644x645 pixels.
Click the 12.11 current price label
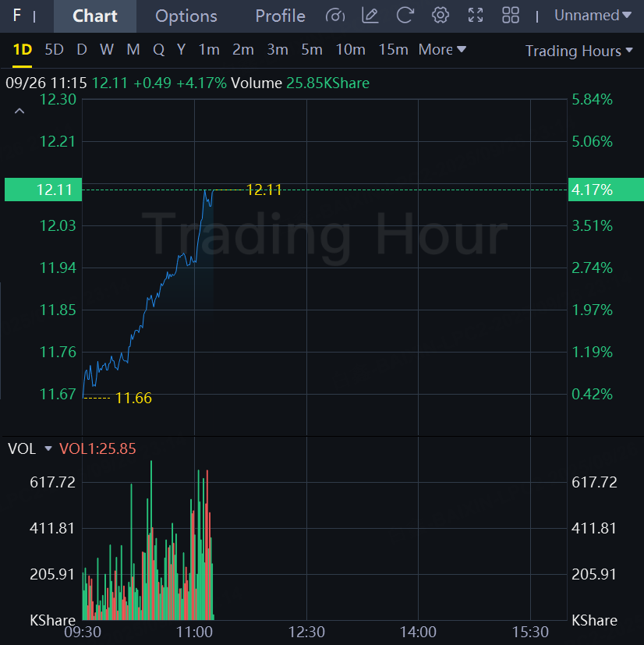(x=43, y=190)
